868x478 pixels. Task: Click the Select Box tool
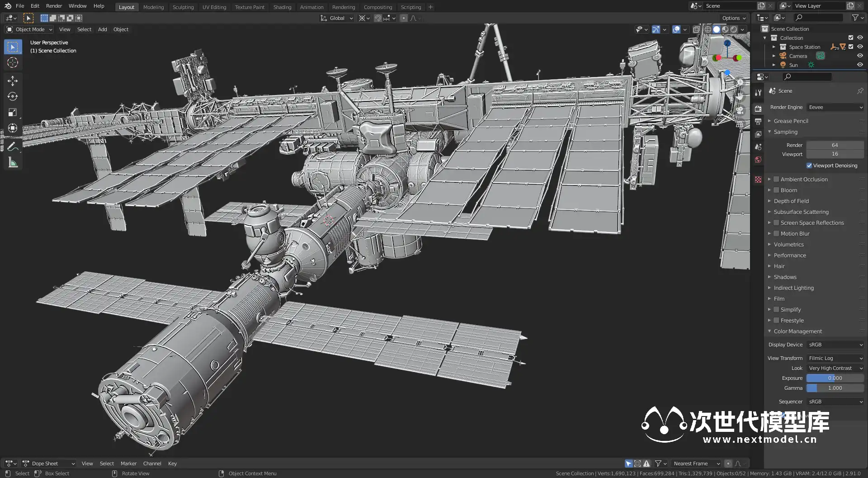pyautogui.click(x=13, y=47)
